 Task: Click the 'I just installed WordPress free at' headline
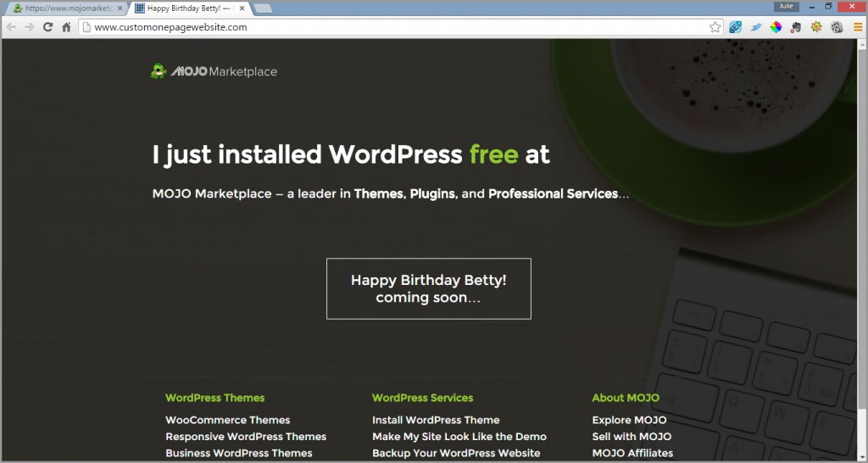[351, 155]
